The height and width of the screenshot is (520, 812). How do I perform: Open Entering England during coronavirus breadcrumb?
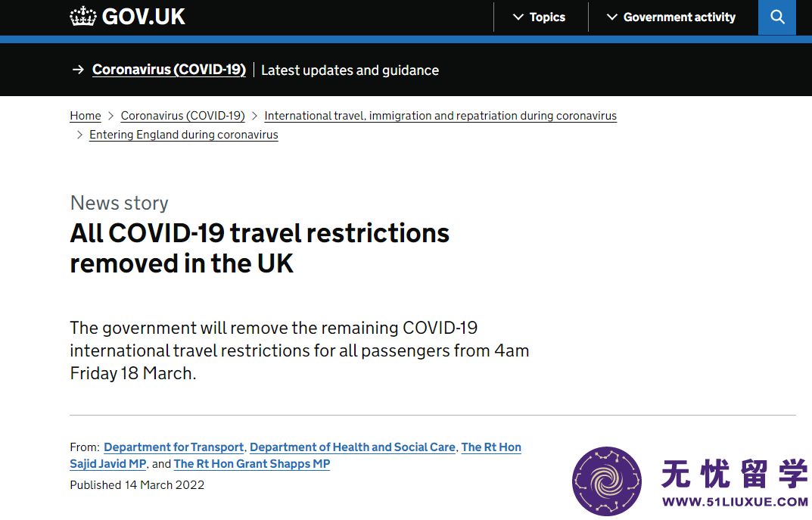tap(184, 135)
